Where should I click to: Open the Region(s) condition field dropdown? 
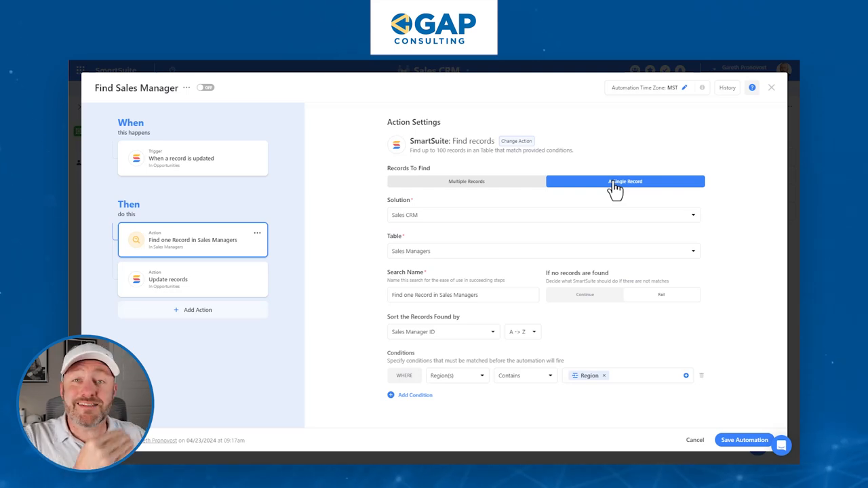[457, 375]
